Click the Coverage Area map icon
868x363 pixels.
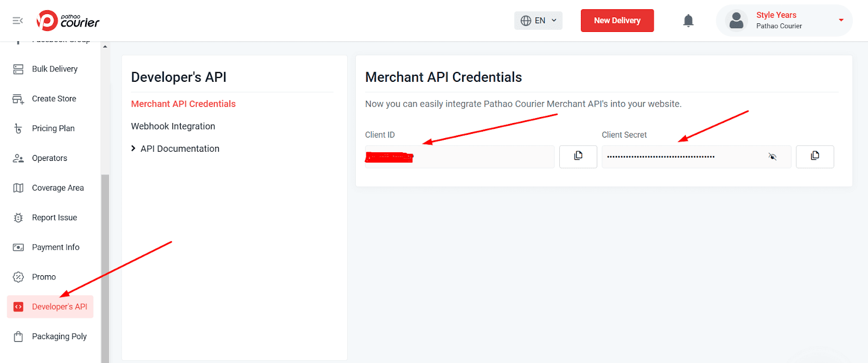tap(18, 188)
